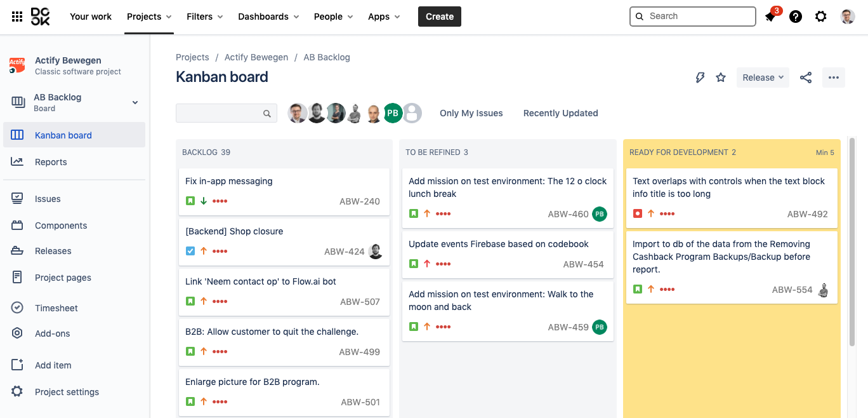Click the board's vertical scrollbar
The height and width of the screenshot is (418, 868).
tap(852, 241)
